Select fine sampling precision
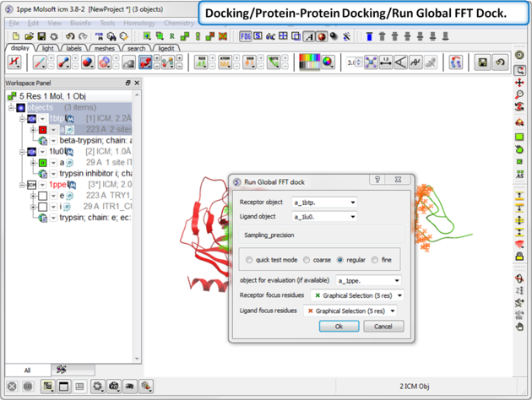This screenshot has width=532, height=400. point(375,260)
